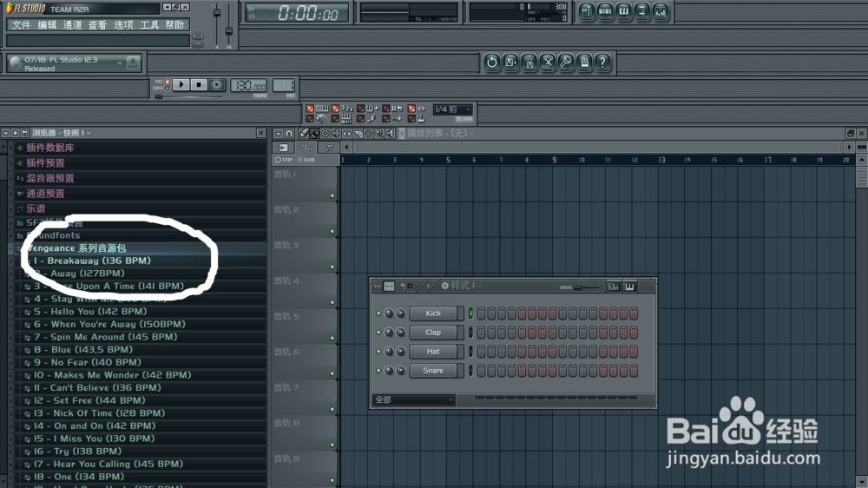
Task: Open the 通道 menu
Action: 73,25
